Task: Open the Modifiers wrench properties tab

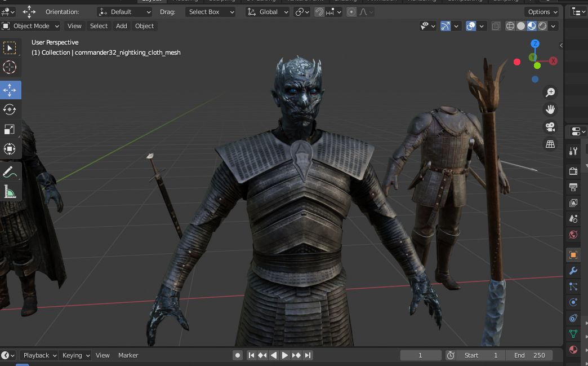Action: pos(573,271)
